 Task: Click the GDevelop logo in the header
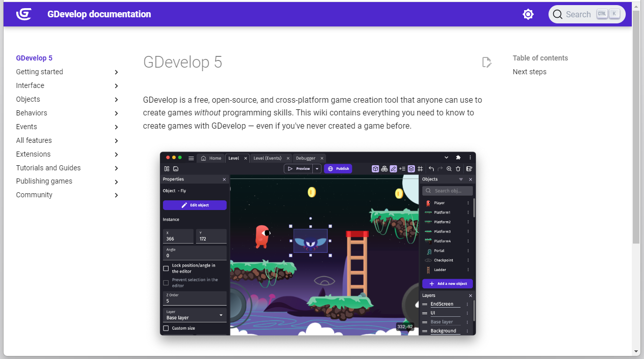click(24, 14)
